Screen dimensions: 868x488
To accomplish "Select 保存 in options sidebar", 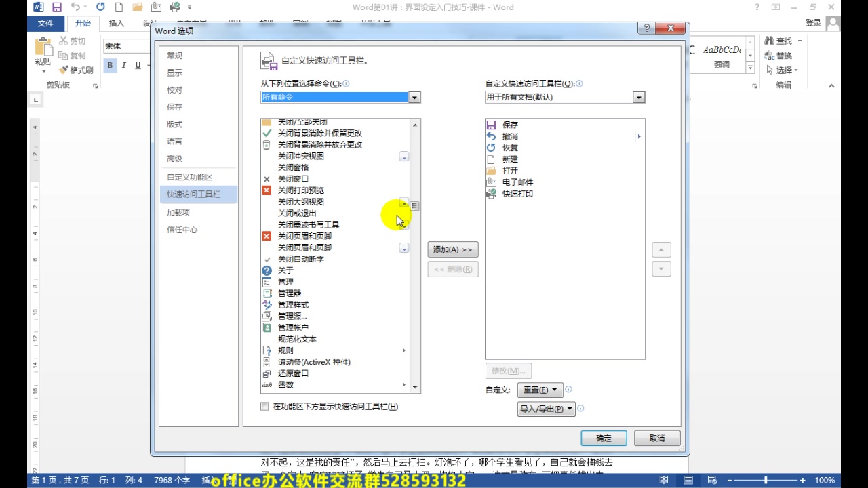I will pos(197,107).
